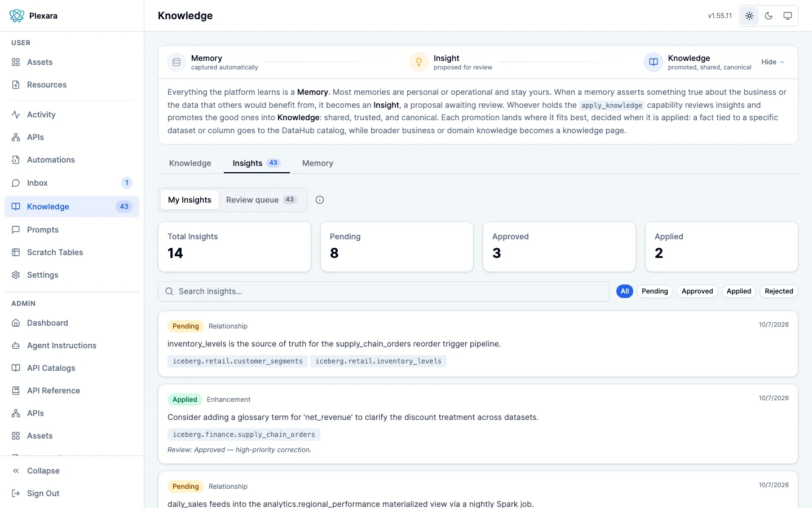Click iceberg.retail.customer_segments tag
The image size is (812, 508).
(x=237, y=361)
